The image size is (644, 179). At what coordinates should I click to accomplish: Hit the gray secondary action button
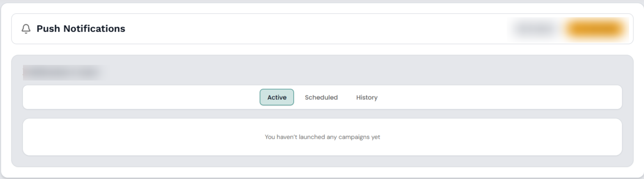[x=534, y=29]
